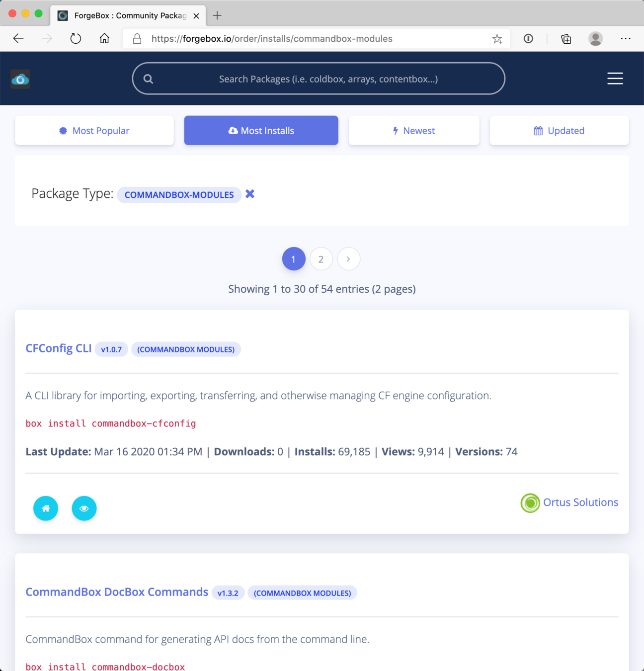Click the box install commandbox-cfconfig command
The image size is (644, 671).
111,423
